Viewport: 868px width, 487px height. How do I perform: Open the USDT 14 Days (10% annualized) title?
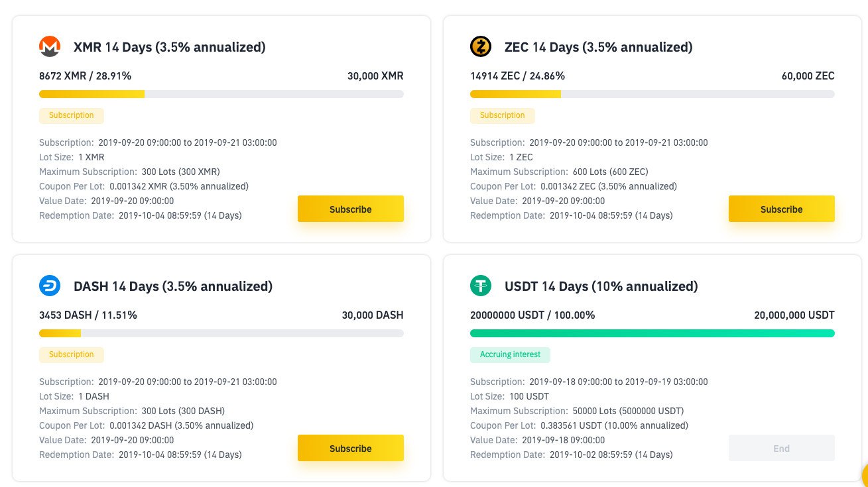pyautogui.click(x=601, y=286)
